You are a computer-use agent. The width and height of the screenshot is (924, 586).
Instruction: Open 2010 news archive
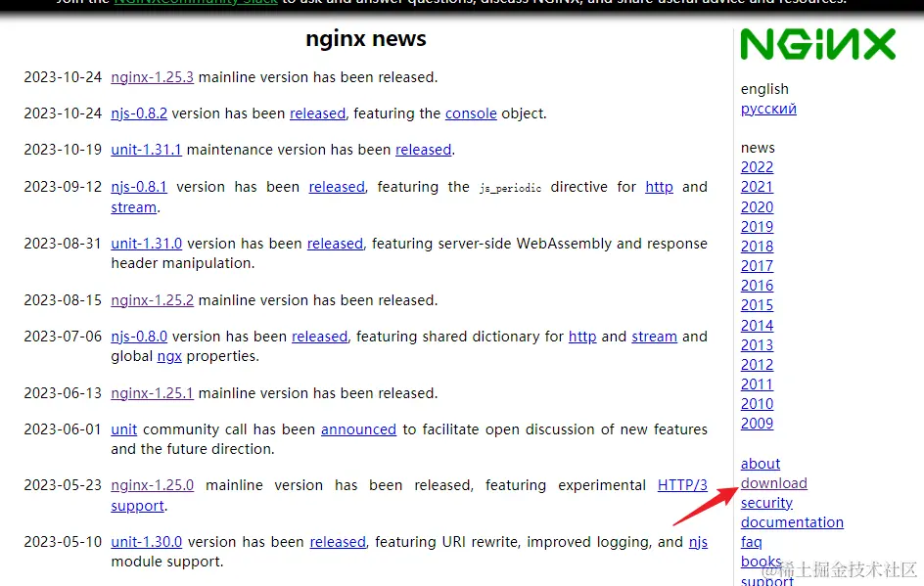[x=757, y=404]
